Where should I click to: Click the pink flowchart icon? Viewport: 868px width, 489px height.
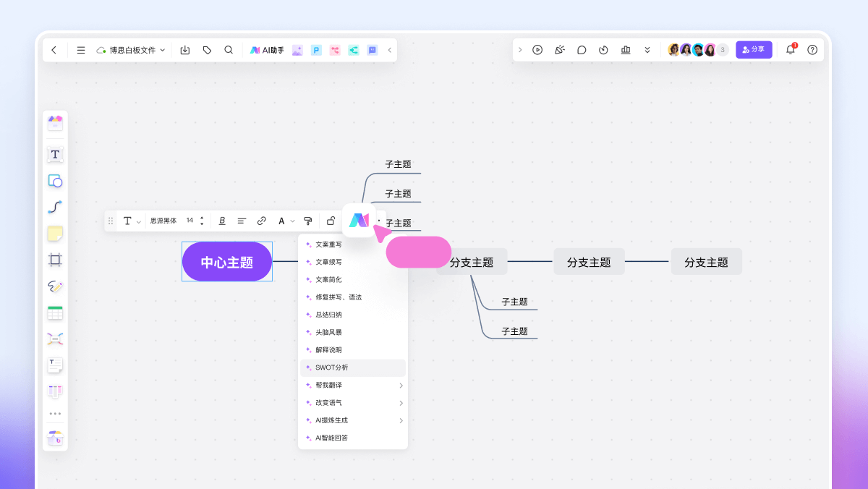(x=335, y=50)
